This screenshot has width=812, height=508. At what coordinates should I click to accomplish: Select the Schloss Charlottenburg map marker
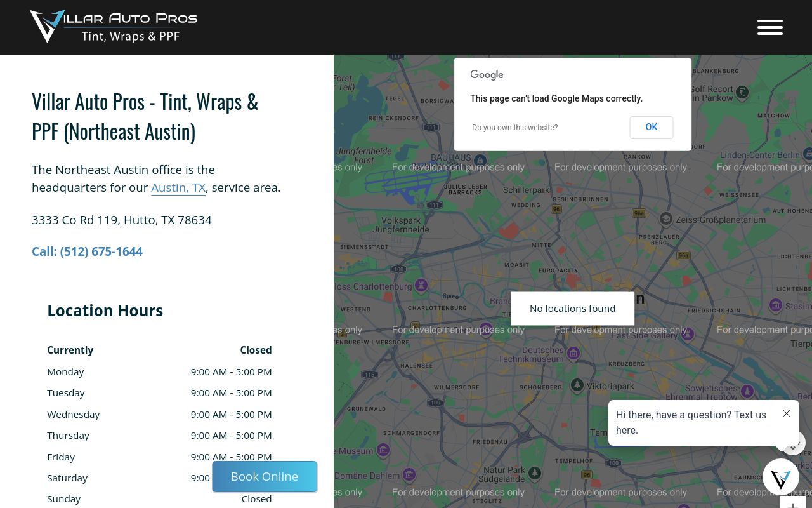pyautogui.click(x=421, y=284)
